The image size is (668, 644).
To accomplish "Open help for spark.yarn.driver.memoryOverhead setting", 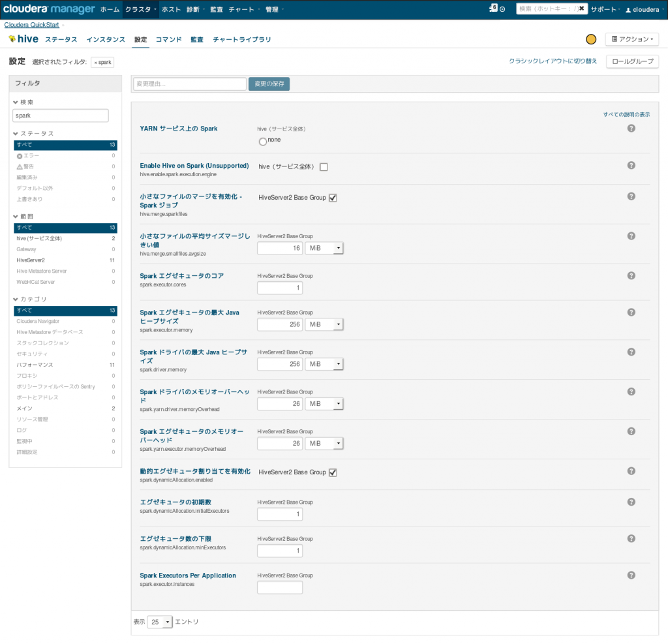I will point(631,391).
